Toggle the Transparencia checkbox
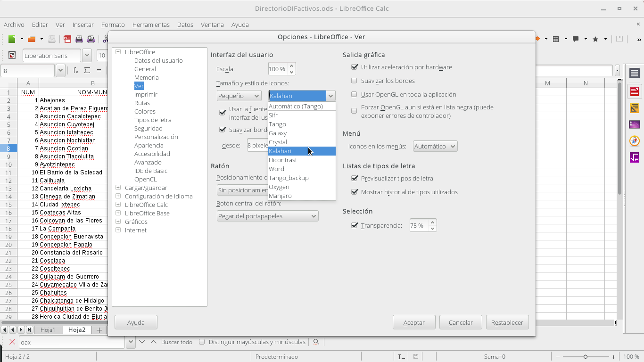 (x=355, y=225)
